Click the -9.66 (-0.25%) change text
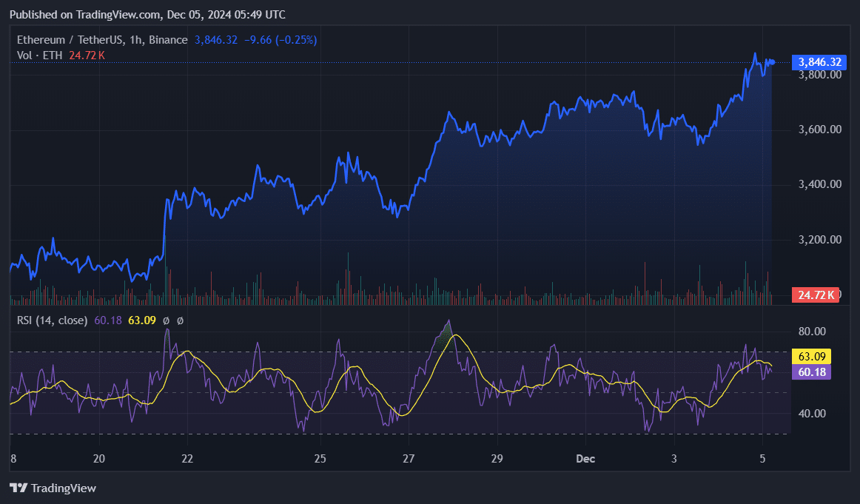This screenshot has height=504, width=860. click(x=280, y=40)
